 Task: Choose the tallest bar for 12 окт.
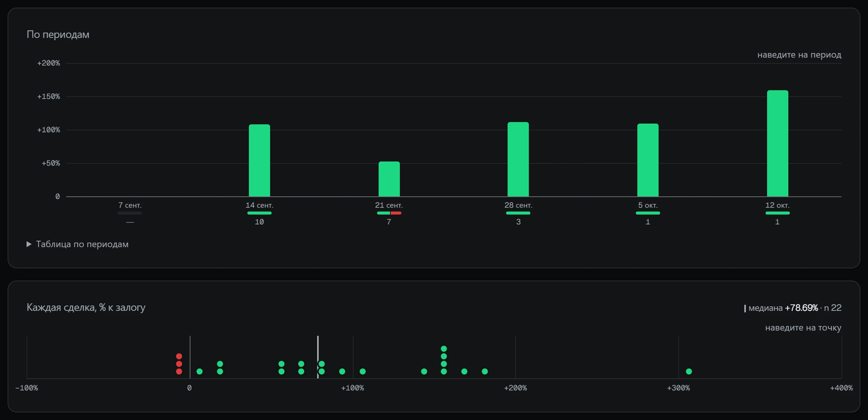pos(778,143)
